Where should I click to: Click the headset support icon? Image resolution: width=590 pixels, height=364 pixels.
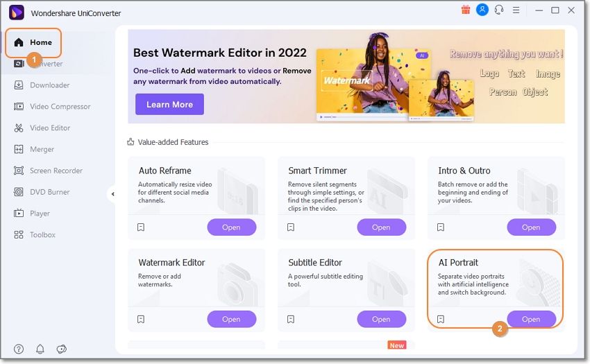click(x=498, y=10)
